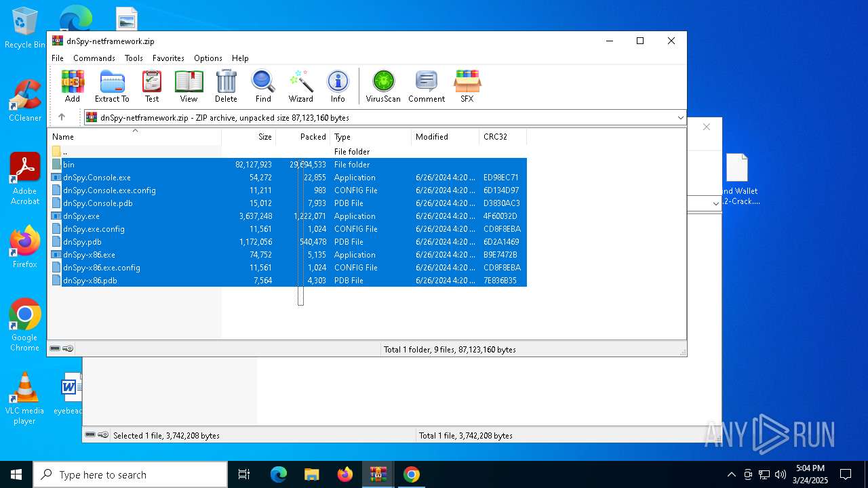Select dnSpy.Console.exe.config file
Image resolution: width=868 pixels, height=488 pixels.
point(289,190)
